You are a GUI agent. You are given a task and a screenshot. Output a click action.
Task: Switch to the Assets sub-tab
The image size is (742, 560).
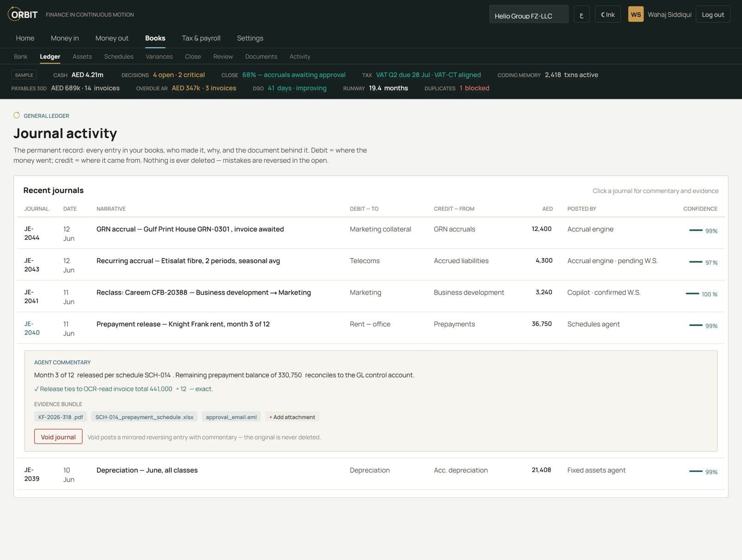tap(82, 57)
